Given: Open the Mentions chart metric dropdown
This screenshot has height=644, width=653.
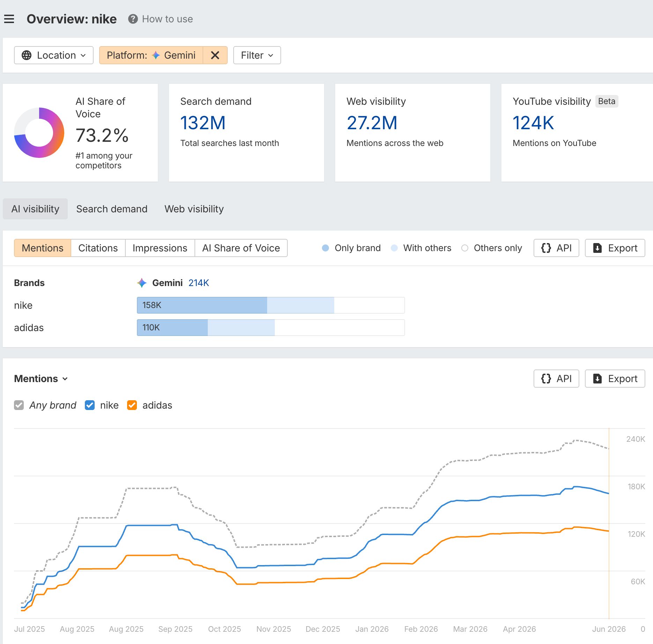Looking at the screenshot, I should click(41, 379).
